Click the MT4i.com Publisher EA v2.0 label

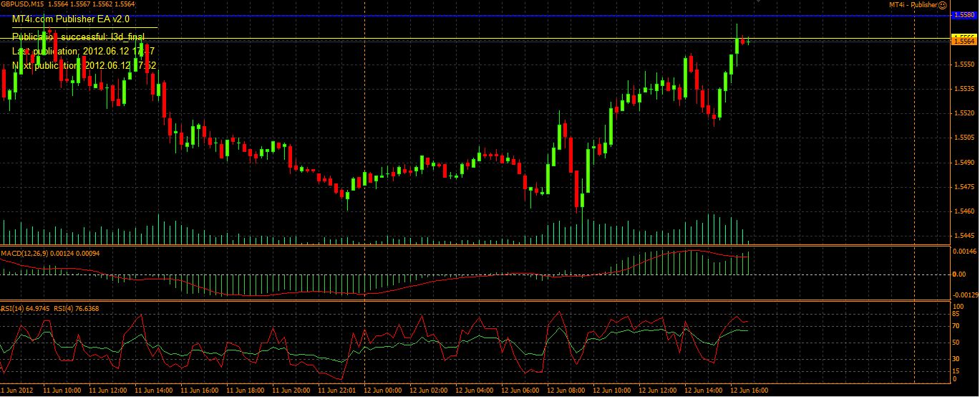pyautogui.click(x=71, y=19)
